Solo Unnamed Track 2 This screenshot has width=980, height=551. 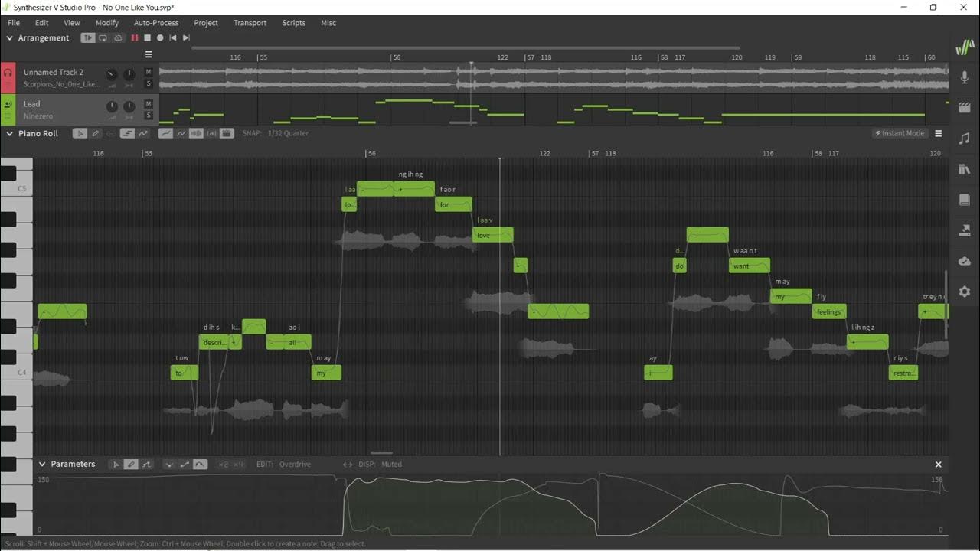[x=149, y=83]
